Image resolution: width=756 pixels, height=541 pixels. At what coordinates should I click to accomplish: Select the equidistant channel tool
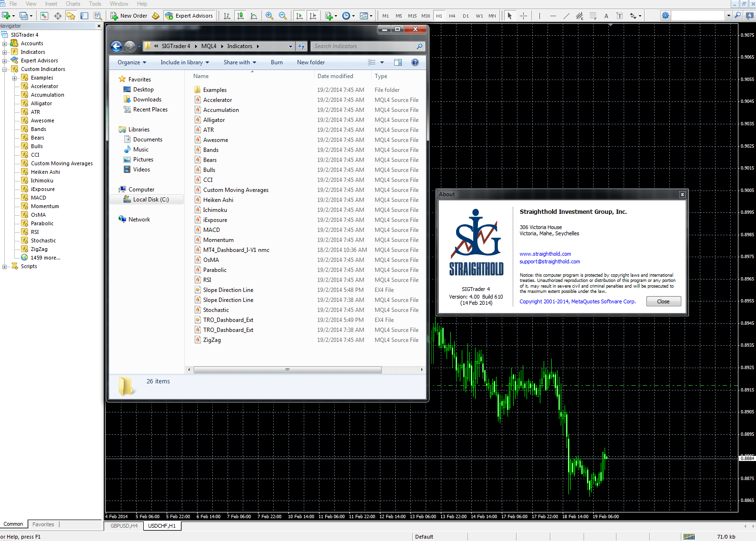pos(579,16)
